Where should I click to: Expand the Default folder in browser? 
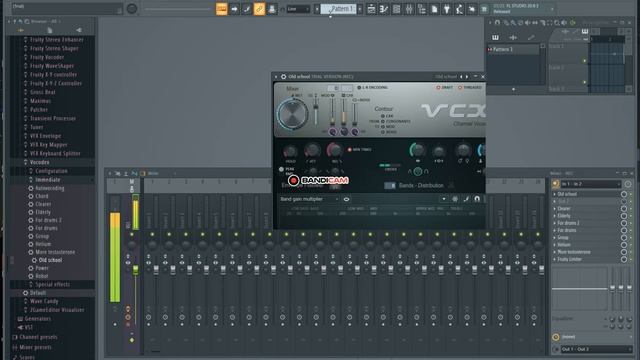(x=38, y=293)
